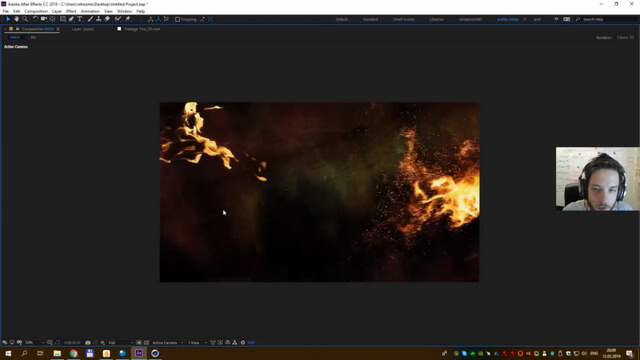Select the Rotation tool

pyautogui.click(x=35, y=19)
